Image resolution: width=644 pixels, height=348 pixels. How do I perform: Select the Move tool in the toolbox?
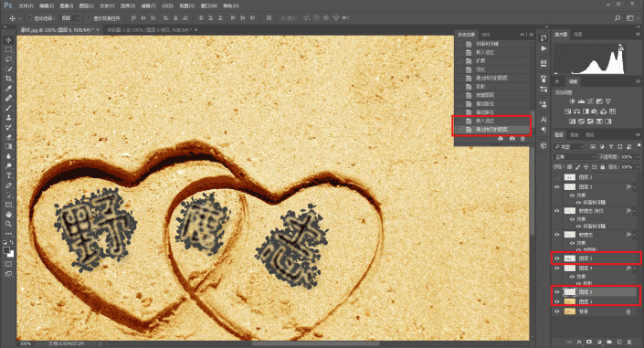point(8,40)
